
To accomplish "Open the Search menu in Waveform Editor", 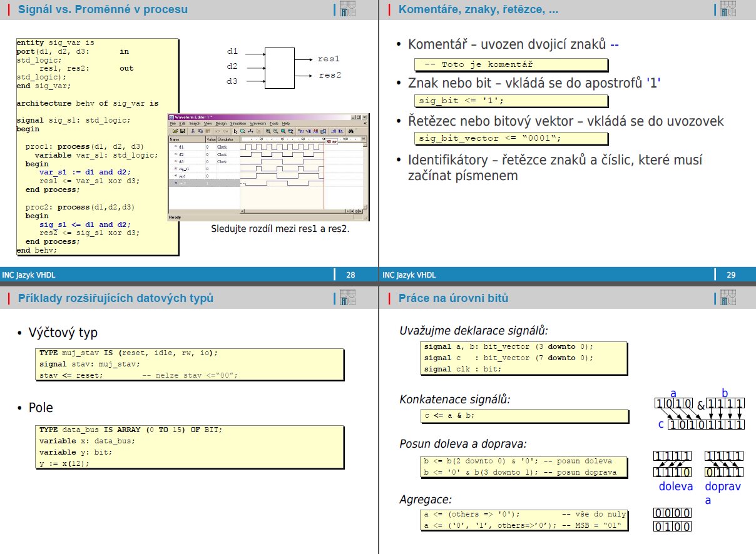I will pyautogui.click(x=195, y=124).
